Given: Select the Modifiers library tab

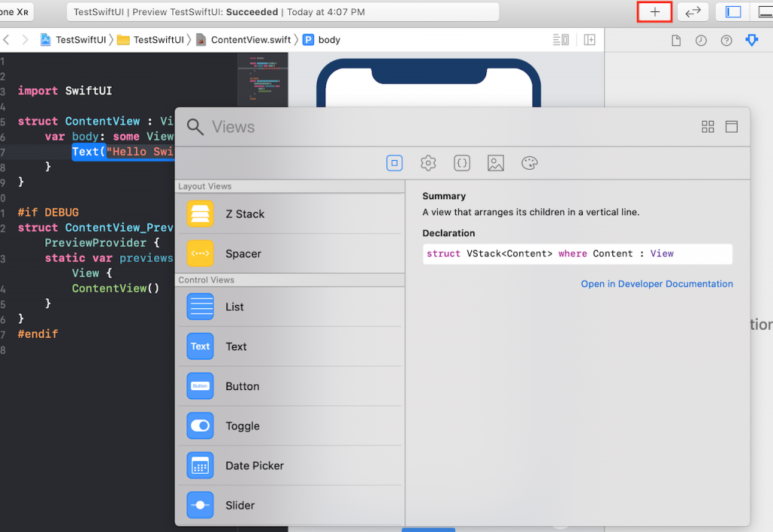Looking at the screenshot, I should click(x=428, y=163).
